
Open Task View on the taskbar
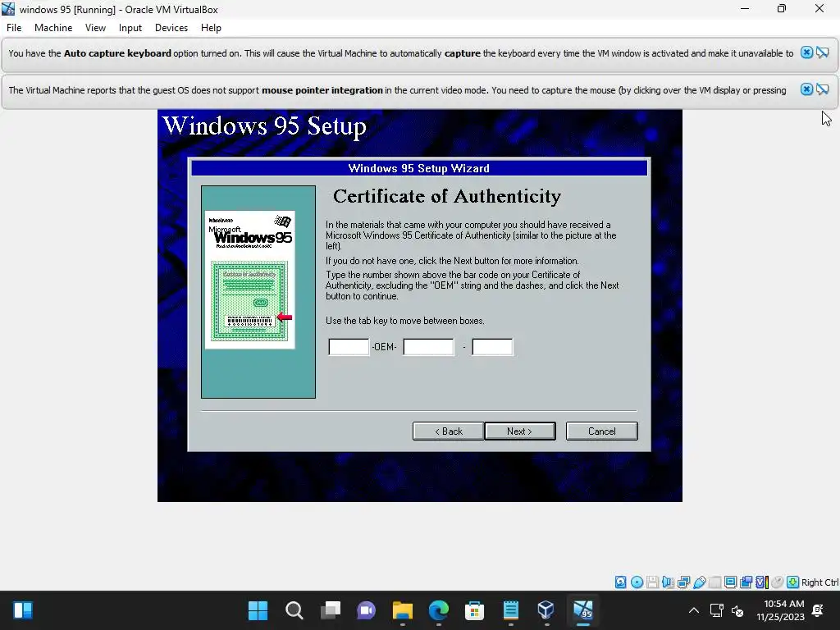click(330, 610)
